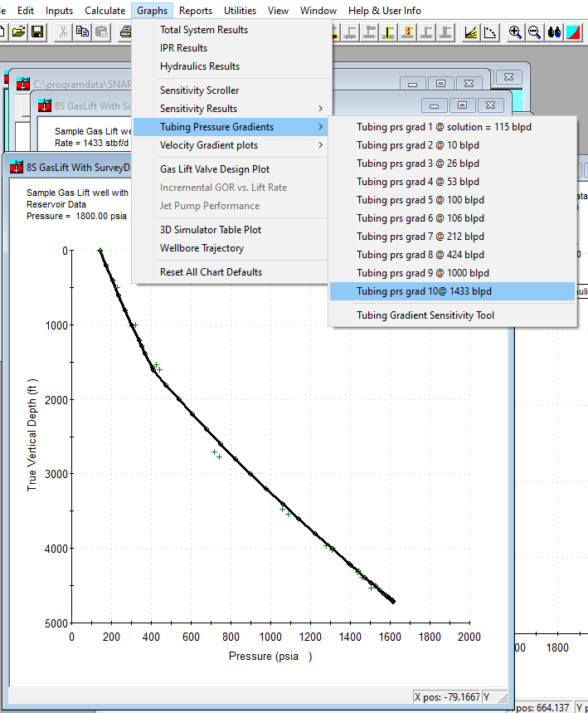Screen dimensions: 588x713
Task: Click the True Vertical Depth (ft) axis title
Action: click(x=32, y=435)
